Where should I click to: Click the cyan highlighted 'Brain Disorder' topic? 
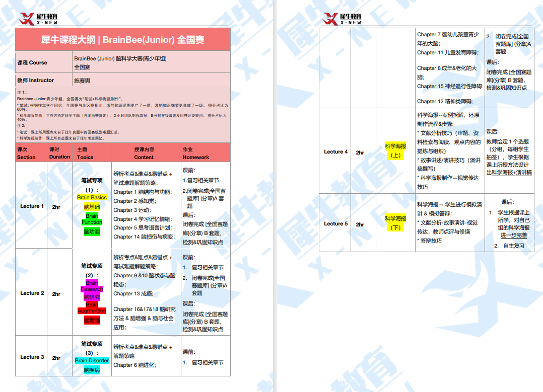point(92,360)
